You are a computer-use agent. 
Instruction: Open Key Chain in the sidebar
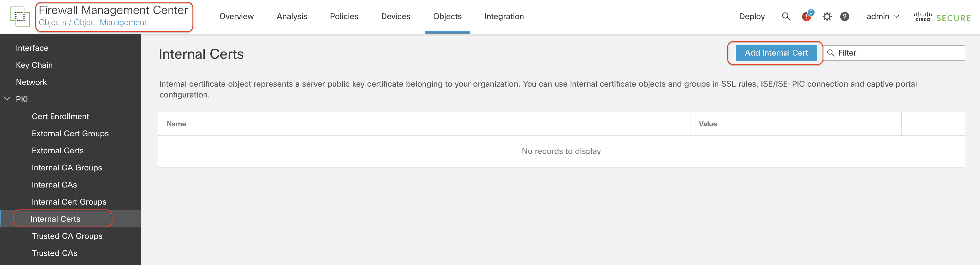(34, 65)
